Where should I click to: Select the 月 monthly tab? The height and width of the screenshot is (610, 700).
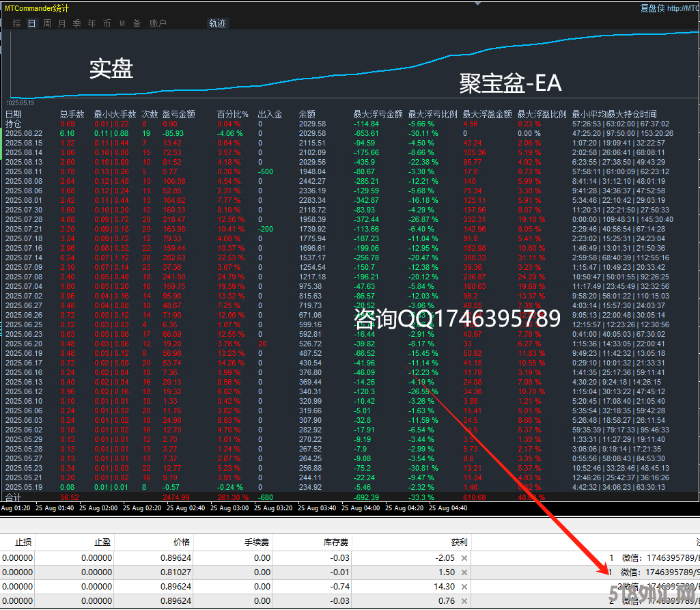click(x=62, y=23)
